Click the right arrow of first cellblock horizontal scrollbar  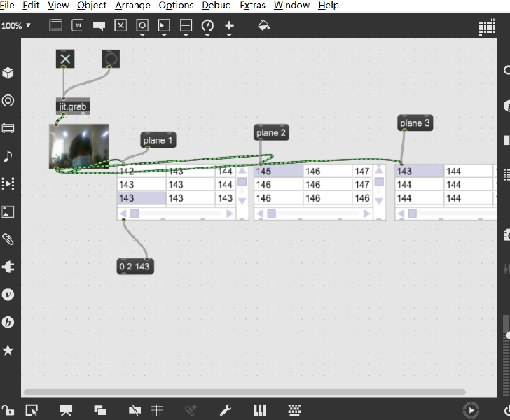tap(230, 213)
